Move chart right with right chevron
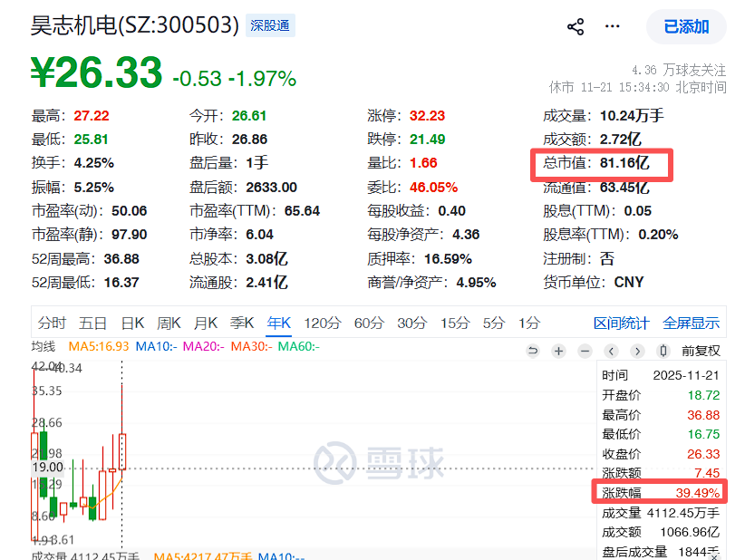This screenshot has width=745, height=560. (x=637, y=351)
